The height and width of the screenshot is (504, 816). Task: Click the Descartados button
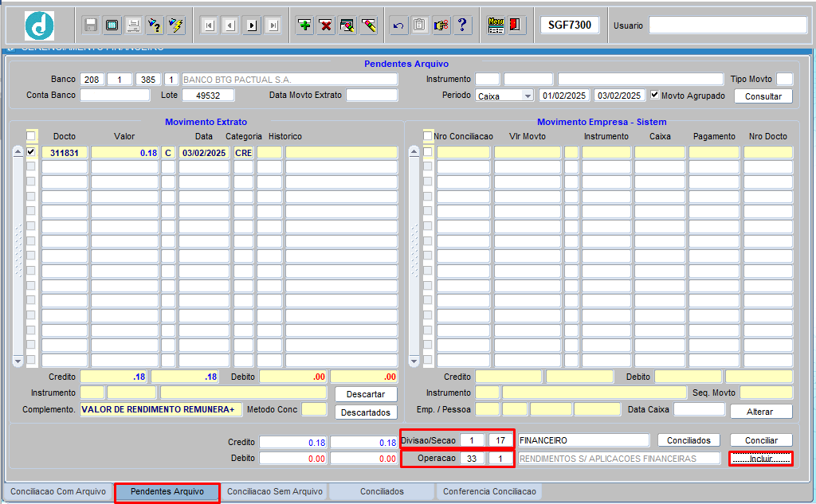coord(366,412)
